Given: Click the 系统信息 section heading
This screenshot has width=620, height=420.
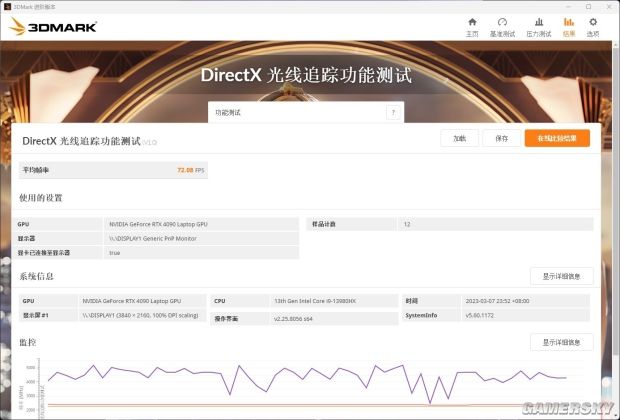Looking at the screenshot, I should 36,276.
